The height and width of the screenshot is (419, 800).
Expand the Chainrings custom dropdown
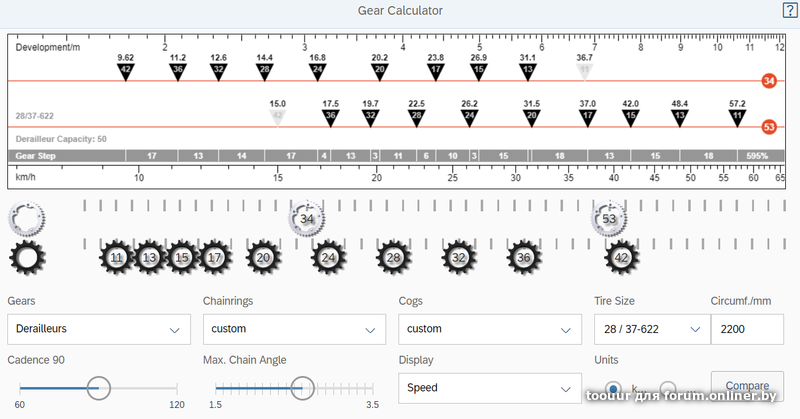(293, 328)
